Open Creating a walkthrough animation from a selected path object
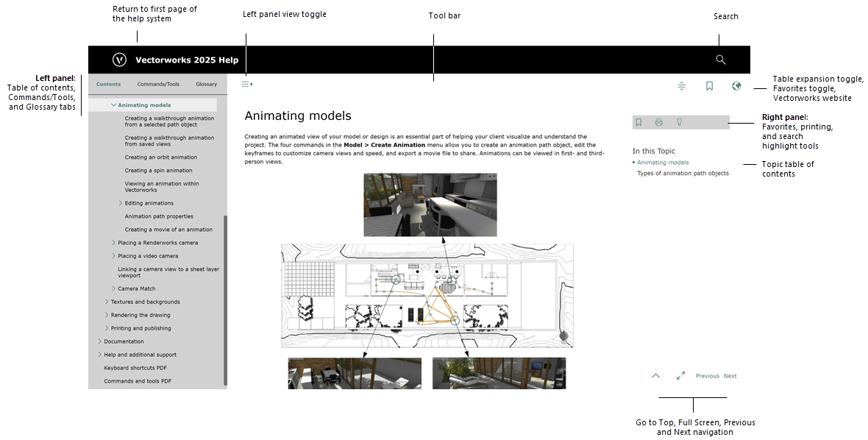Viewport: 868px width, 440px height. (169, 121)
